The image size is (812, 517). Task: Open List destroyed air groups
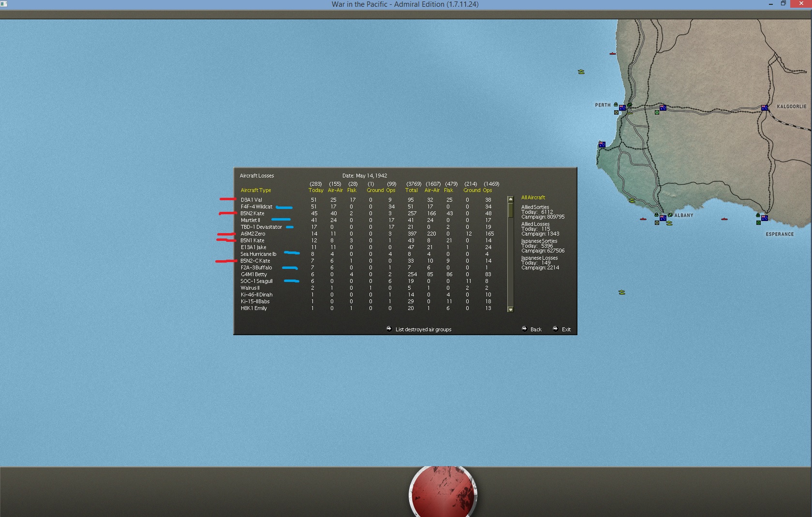point(423,329)
